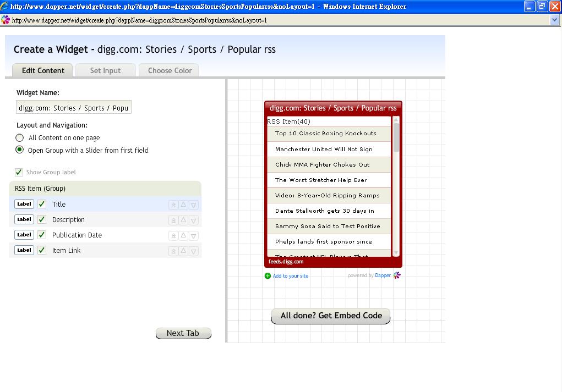
Task: Click the colorful Dapper logo icon
Action: tap(397, 275)
